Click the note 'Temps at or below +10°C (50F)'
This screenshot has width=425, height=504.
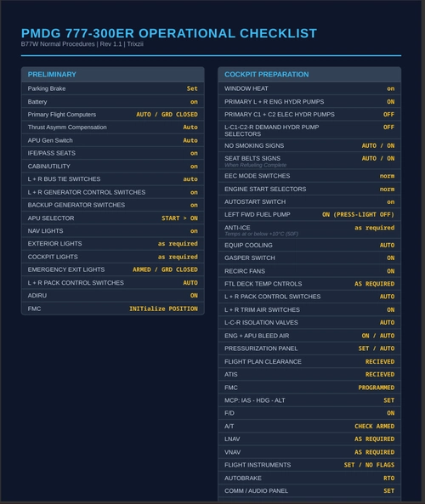[x=261, y=234]
